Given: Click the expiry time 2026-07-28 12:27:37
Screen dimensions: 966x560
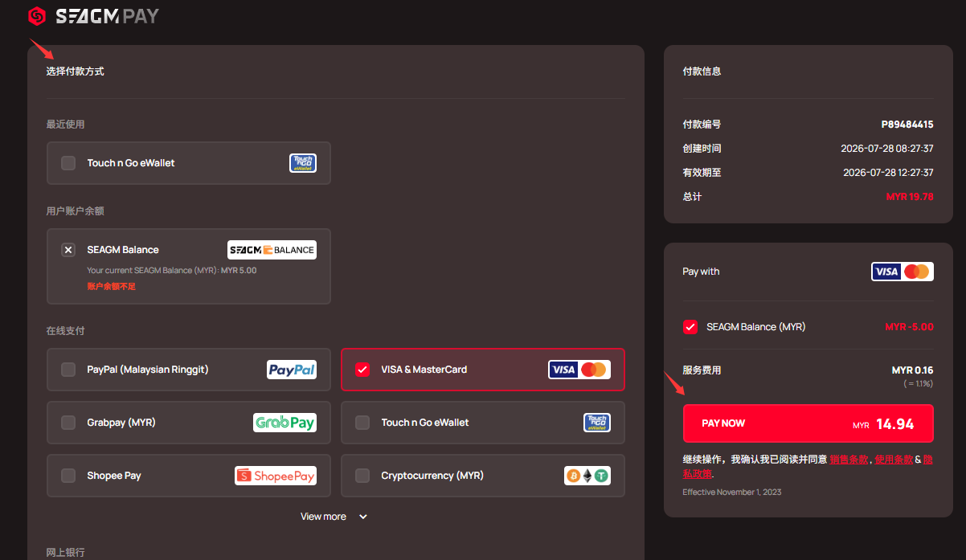Looking at the screenshot, I should pos(888,173).
